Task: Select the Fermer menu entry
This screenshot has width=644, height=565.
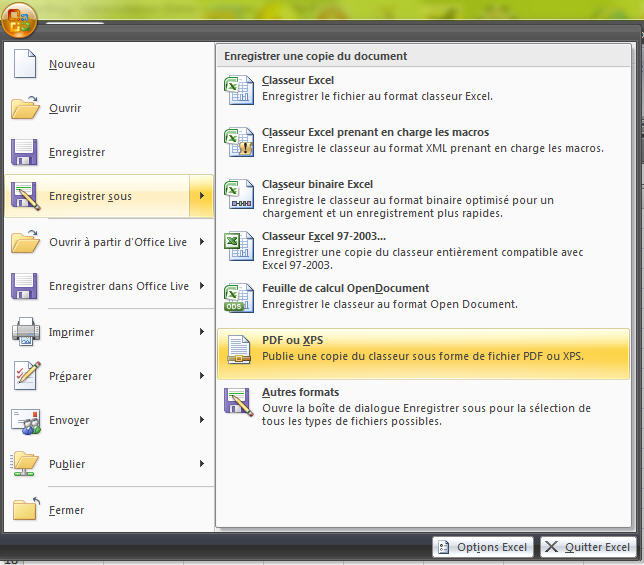Action: coord(109,510)
